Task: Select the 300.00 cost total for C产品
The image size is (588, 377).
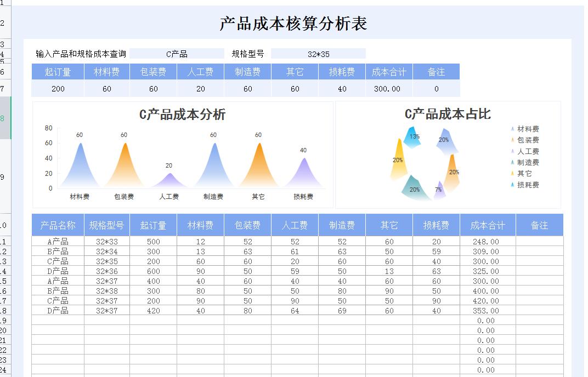Action: 487,261
